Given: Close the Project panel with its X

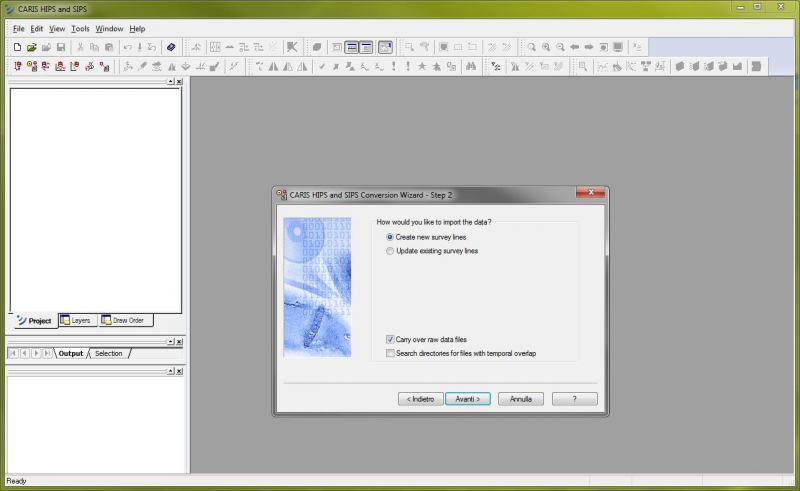Looking at the screenshot, I should click(179, 82).
